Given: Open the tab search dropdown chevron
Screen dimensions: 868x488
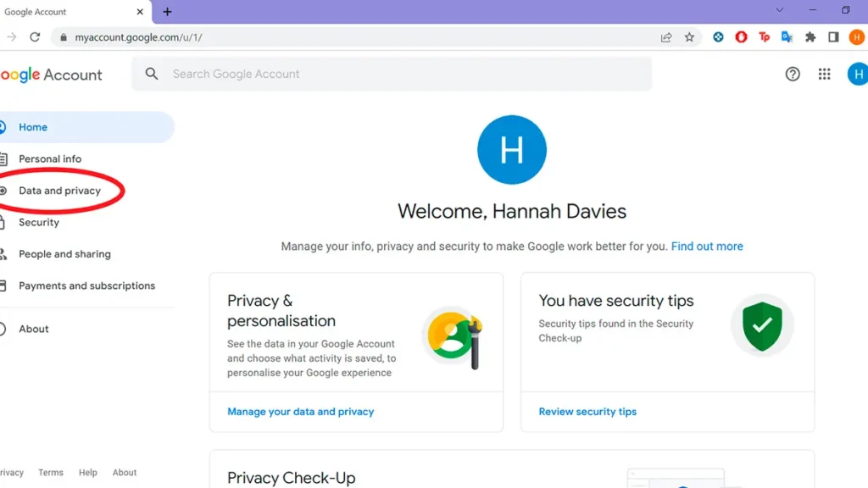Looking at the screenshot, I should pos(780,10).
